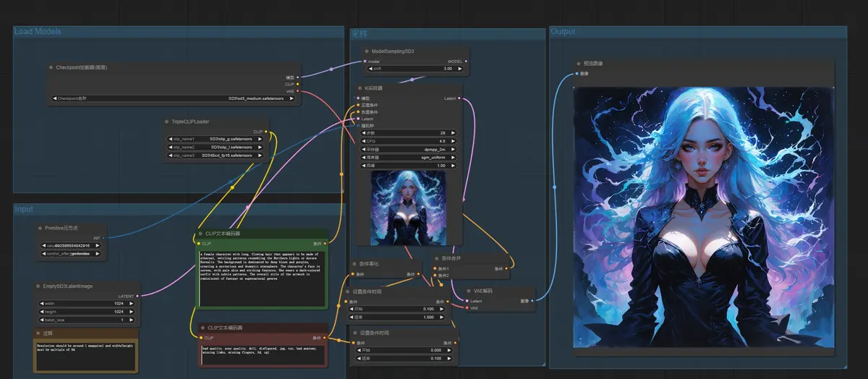
Task: Collapse the ModelSamplingSD3 node via its title dot
Action: click(367, 51)
